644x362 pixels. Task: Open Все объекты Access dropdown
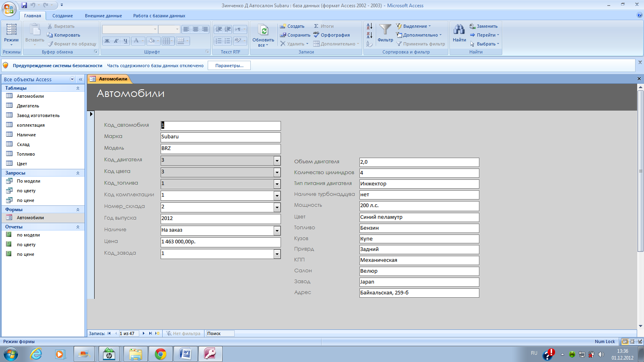tap(72, 79)
